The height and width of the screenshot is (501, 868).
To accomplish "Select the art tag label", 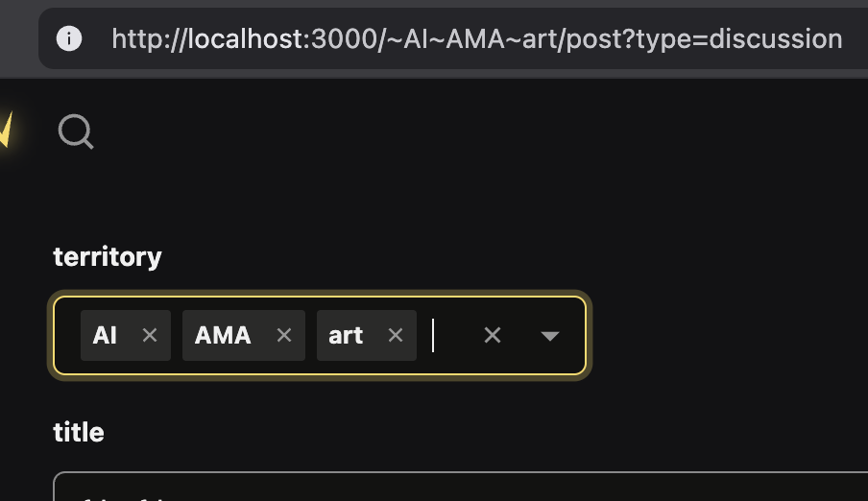I will [x=346, y=335].
